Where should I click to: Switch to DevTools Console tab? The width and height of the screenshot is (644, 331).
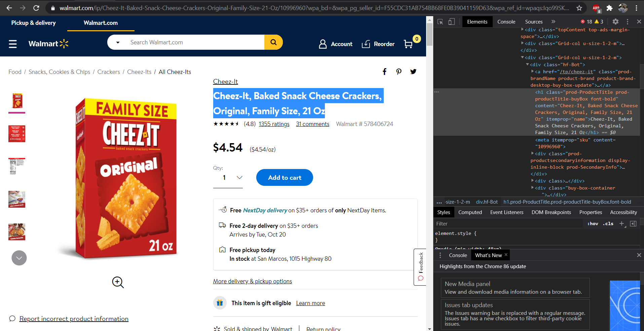click(506, 22)
